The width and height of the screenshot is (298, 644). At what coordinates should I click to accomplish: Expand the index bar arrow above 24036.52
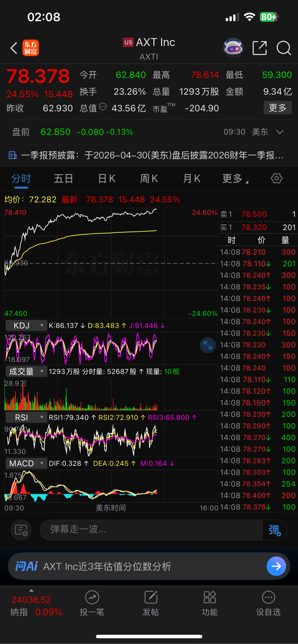31,591
